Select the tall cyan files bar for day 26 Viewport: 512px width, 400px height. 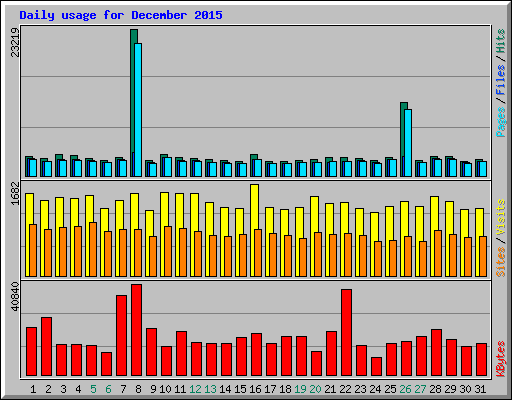pyautogui.click(x=408, y=143)
